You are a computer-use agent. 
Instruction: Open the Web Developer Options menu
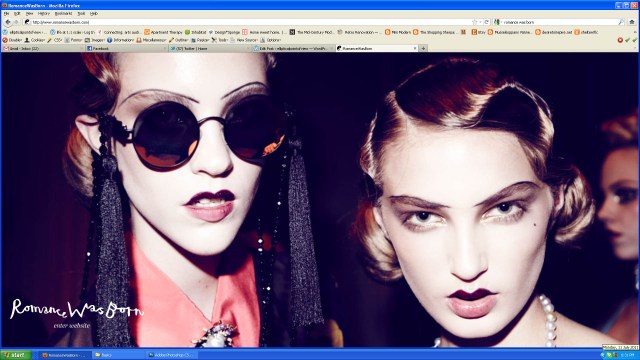tap(271, 40)
